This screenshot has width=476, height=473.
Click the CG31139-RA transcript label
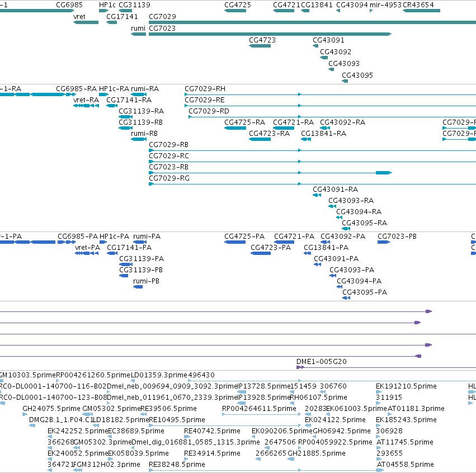coord(141,111)
